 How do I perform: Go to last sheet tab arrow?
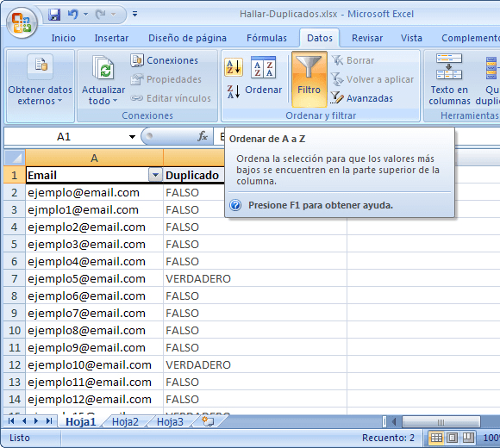pos(49,421)
